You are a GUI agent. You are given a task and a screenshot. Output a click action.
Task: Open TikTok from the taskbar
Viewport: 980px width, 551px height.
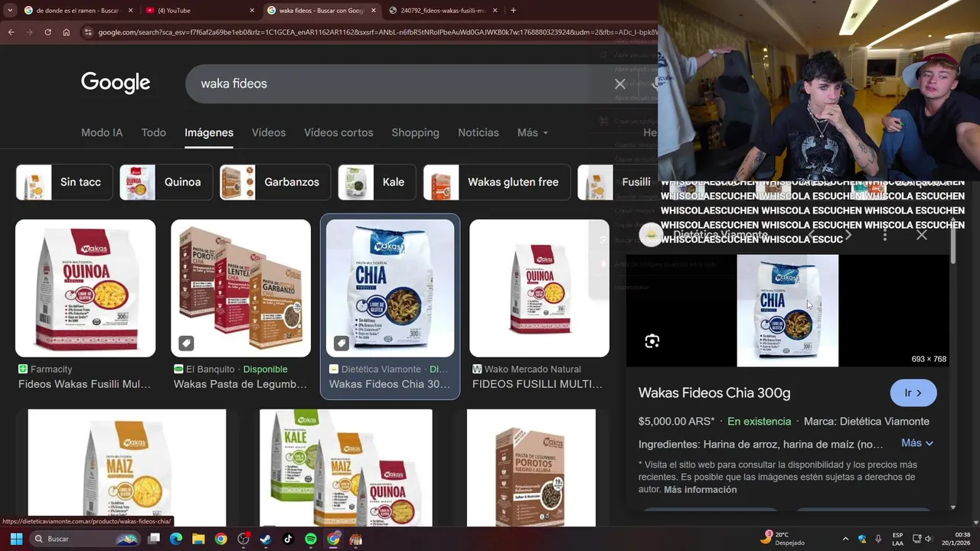click(288, 539)
